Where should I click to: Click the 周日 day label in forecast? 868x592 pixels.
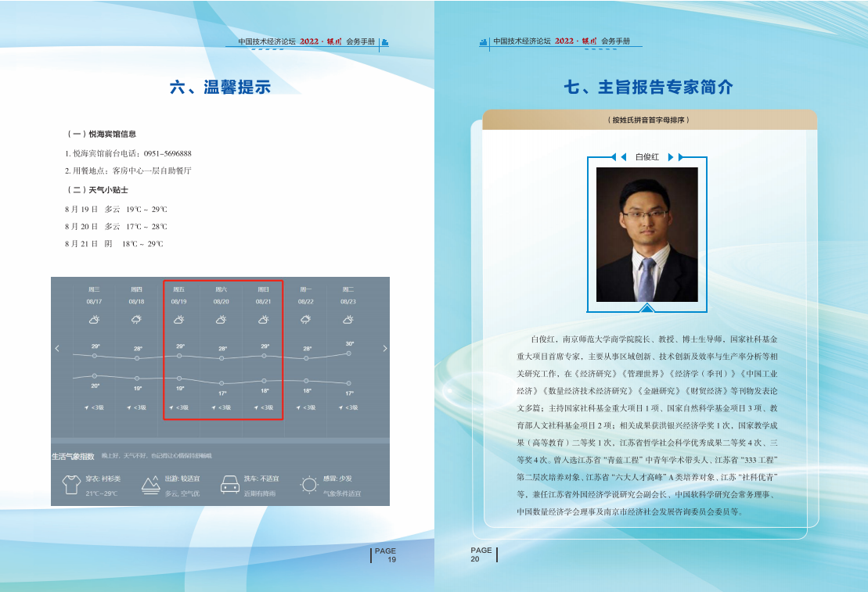264,289
